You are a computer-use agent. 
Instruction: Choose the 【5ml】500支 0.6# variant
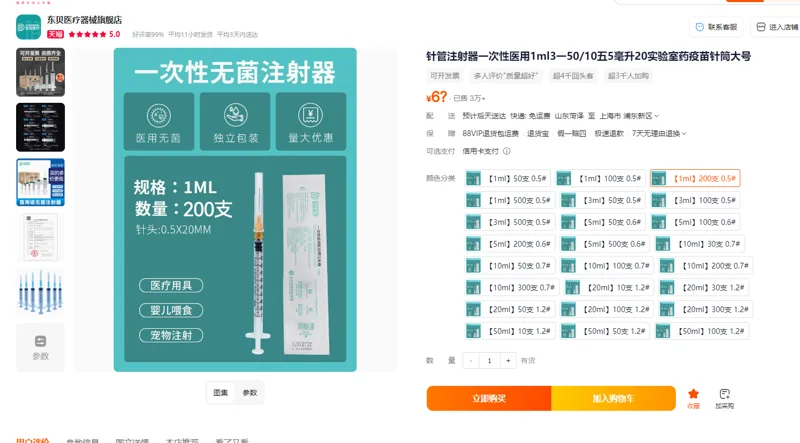pos(605,244)
